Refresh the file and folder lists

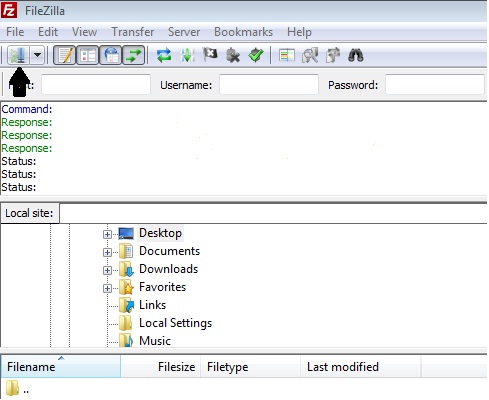[164, 55]
